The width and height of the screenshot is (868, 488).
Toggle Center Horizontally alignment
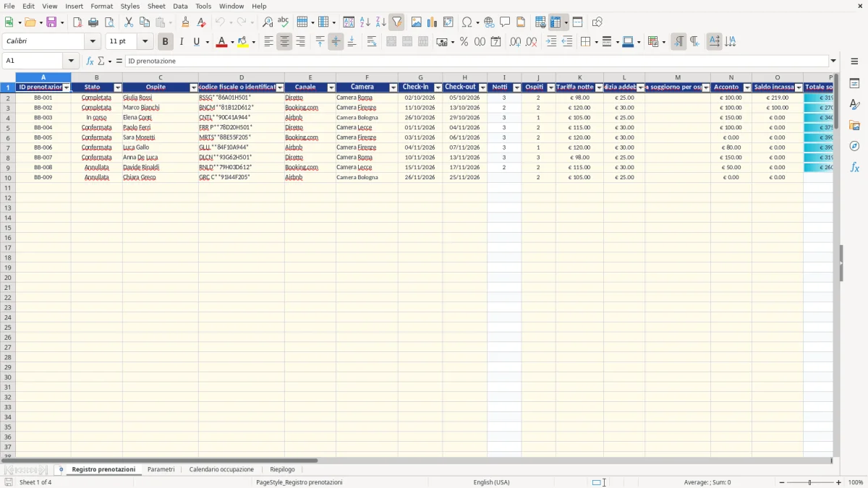284,42
